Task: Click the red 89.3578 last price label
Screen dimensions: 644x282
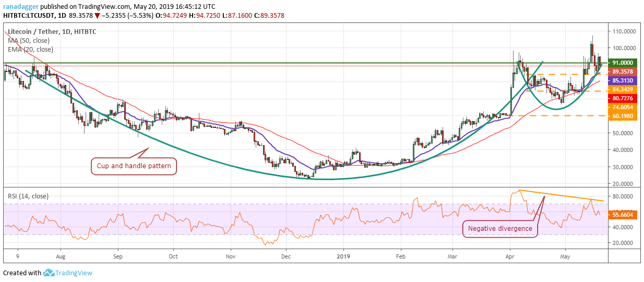Action: click(x=624, y=72)
